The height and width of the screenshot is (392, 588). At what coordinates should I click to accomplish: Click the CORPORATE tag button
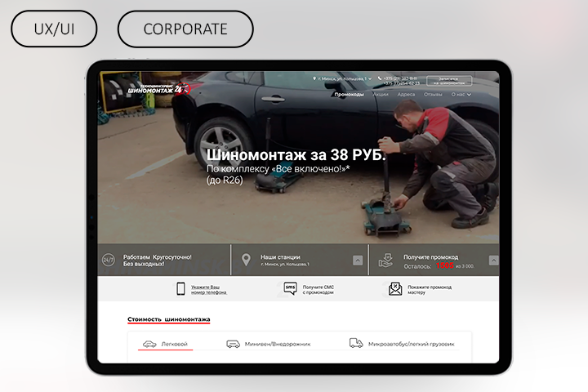coord(185,29)
